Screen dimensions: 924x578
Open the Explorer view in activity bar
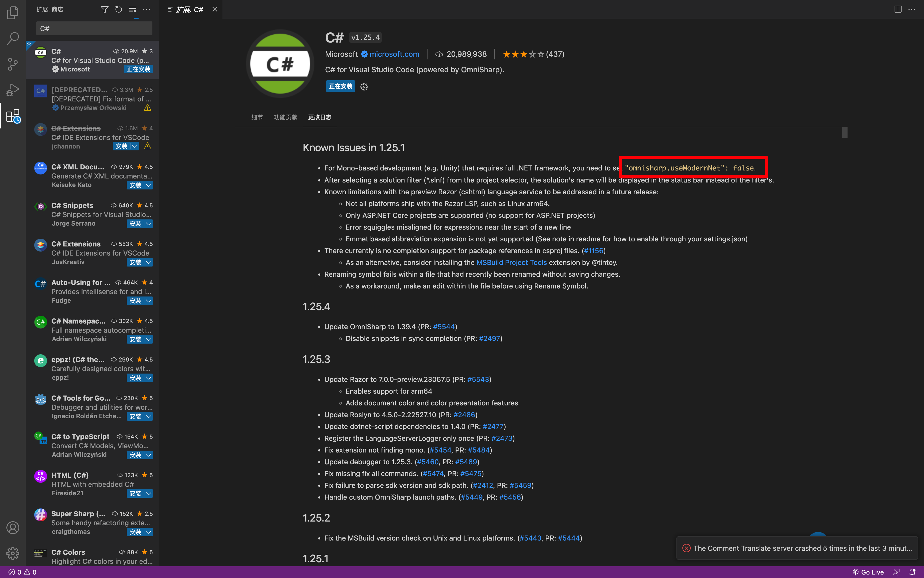[13, 13]
